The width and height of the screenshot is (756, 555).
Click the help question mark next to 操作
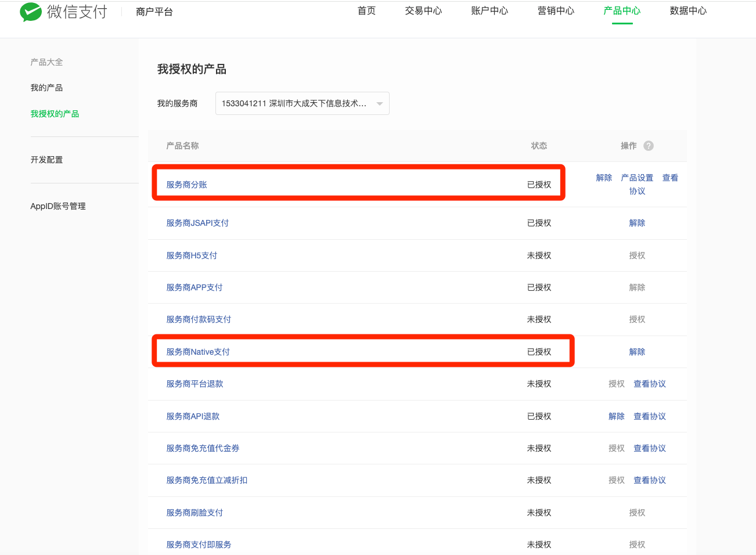[649, 146]
